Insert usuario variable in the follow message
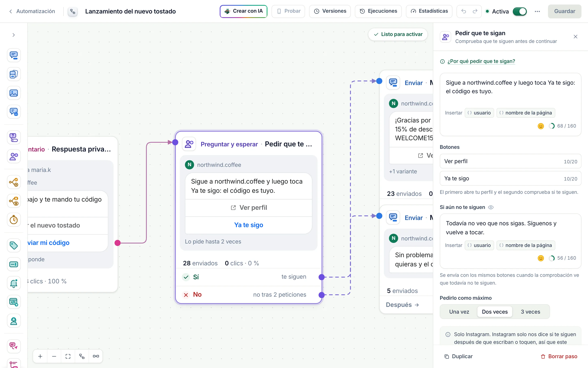This screenshot has width=588, height=368. (479, 113)
